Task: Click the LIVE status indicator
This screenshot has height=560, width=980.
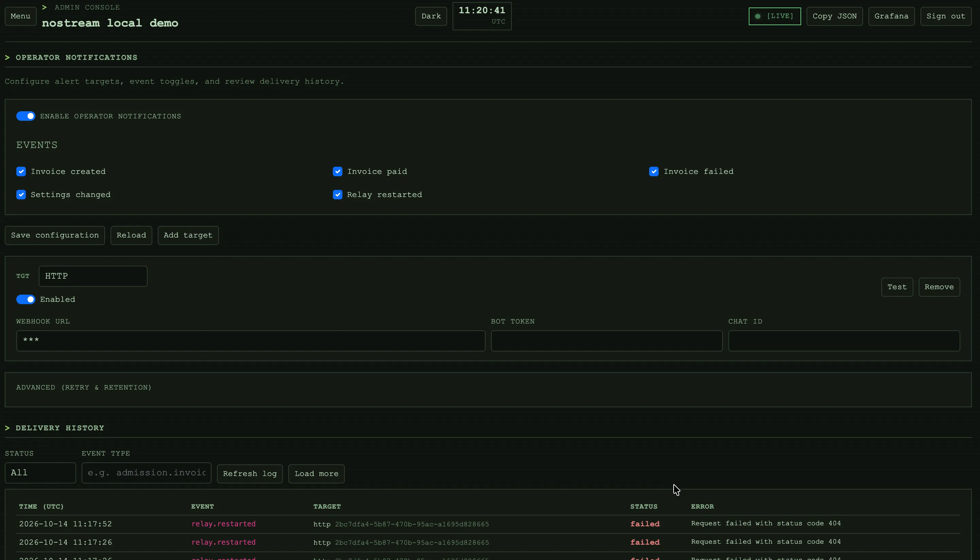Action: [774, 16]
